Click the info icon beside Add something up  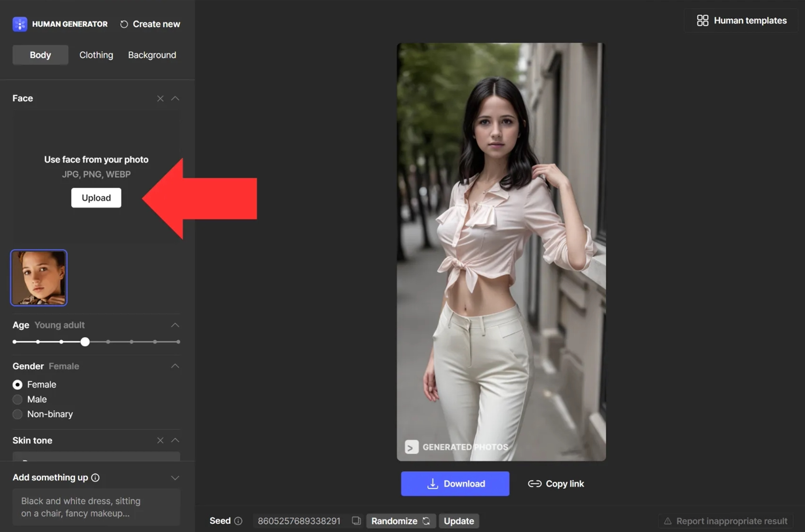pos(96,477)
